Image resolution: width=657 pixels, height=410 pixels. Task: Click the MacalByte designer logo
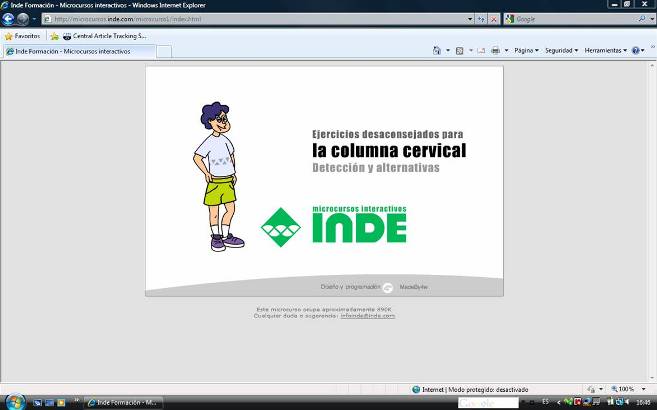coord(388,287)
